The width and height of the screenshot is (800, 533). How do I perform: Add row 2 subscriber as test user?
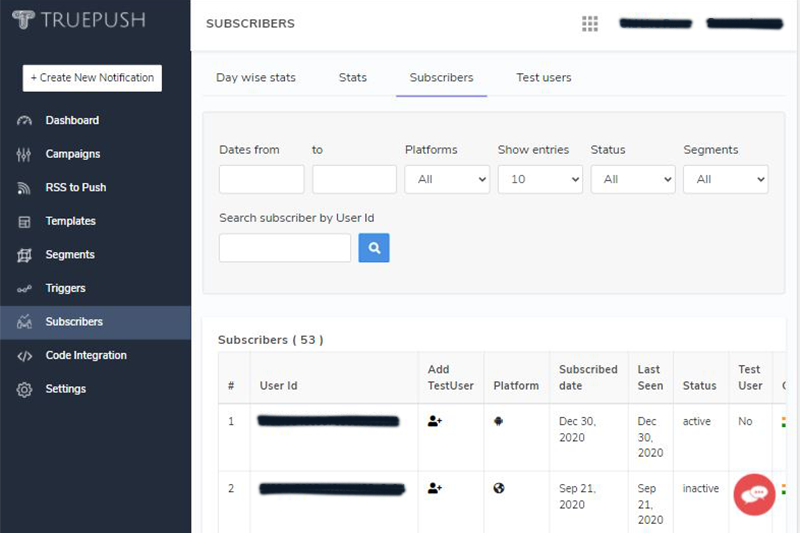click(x=435, y=488)
